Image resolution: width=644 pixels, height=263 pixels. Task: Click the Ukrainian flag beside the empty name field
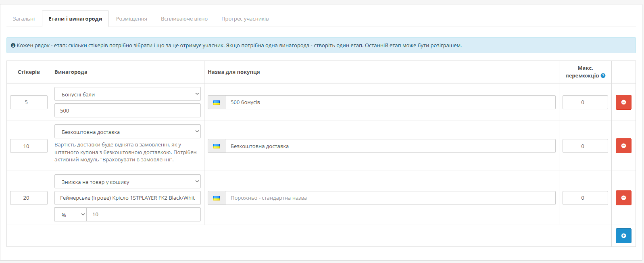click(x=217, y=198)
